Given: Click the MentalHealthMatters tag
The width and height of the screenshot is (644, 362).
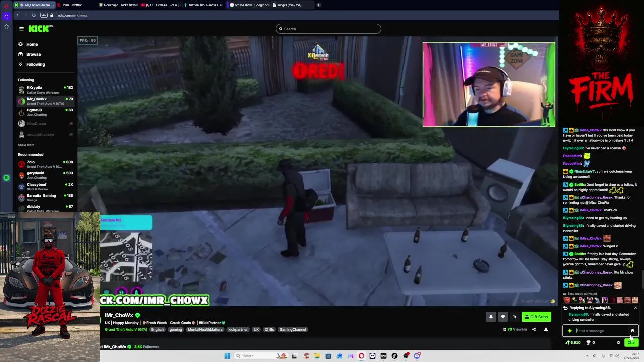Looking at the screenshot, I should coord(205,329).
